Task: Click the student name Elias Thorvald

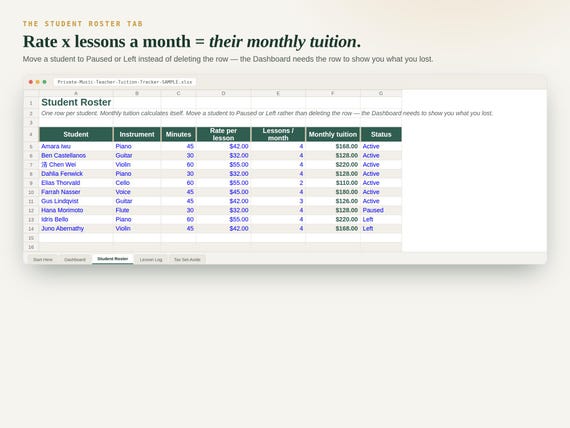Action: (x=61, y=183)
